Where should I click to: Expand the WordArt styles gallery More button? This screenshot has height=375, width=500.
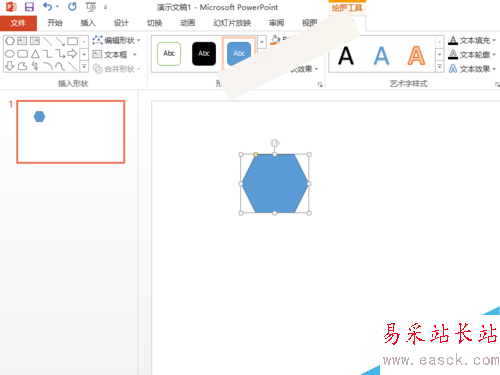pyautogui.click(x=440, y=67)
